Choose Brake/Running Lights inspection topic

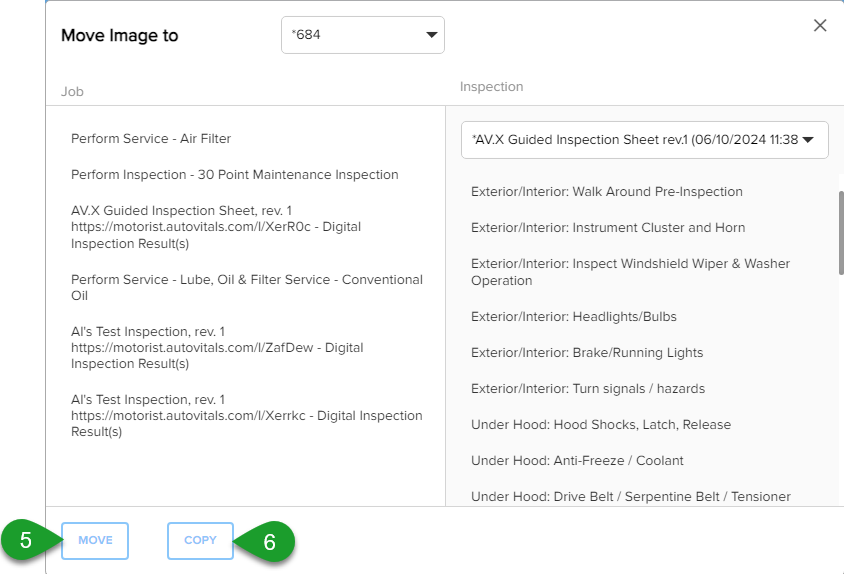(x=587, y=353)
